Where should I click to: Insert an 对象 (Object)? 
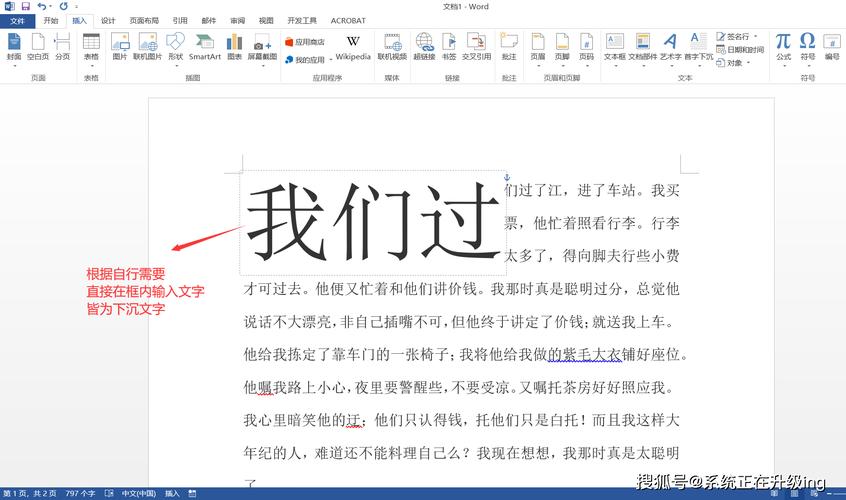pos(732,63)
